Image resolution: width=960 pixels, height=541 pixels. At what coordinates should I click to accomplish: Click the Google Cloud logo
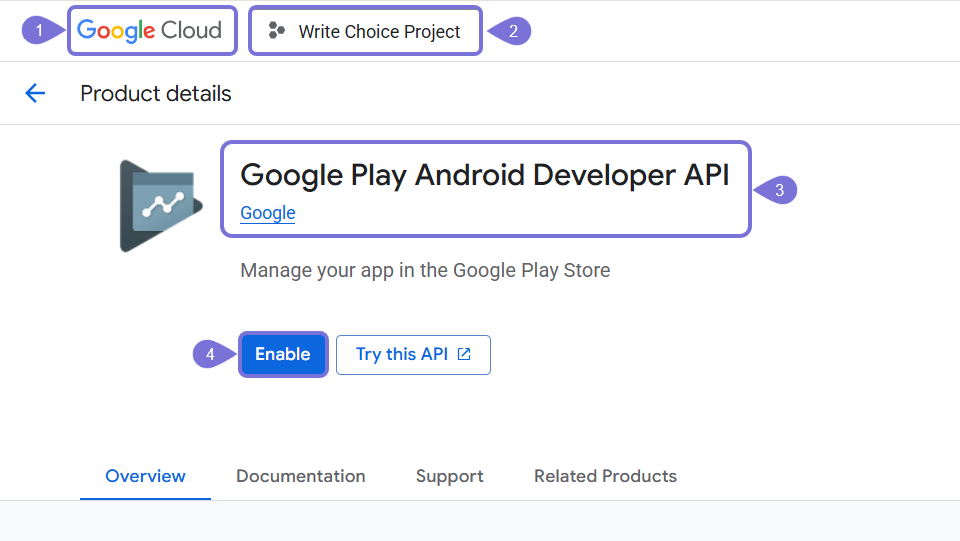pos(150,31)
